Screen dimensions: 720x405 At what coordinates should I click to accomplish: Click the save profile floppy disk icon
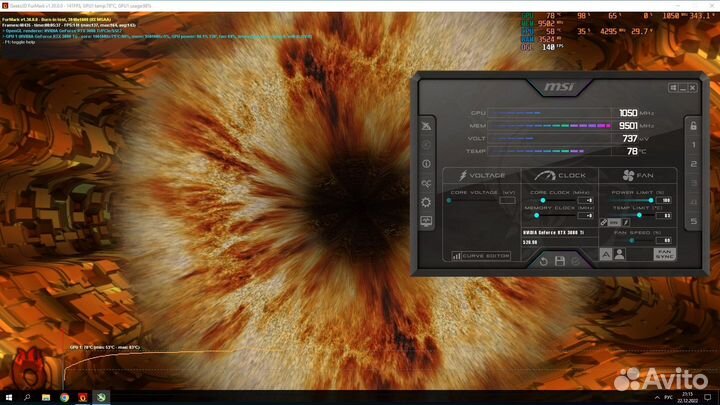(x=560, y=261)
